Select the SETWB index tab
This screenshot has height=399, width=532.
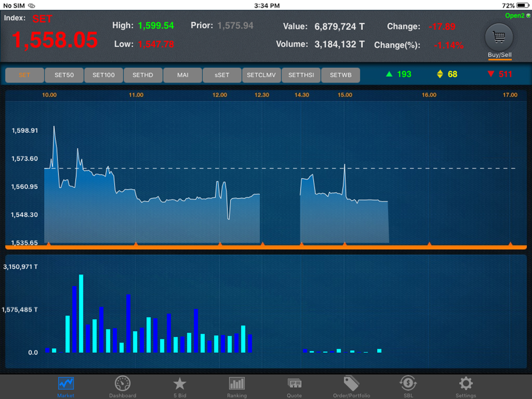[x=340, y=75]
